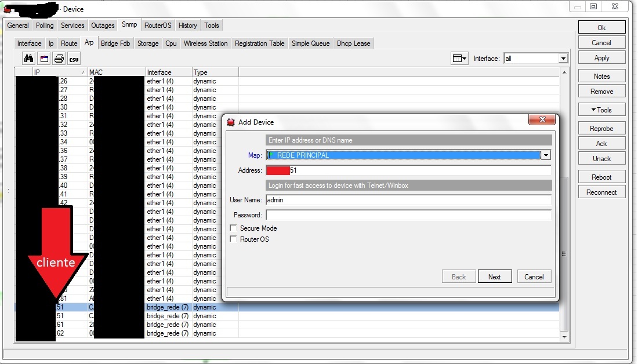The width and height of the screenshot is (638, 364).
Task: Open the column view options dropdown
Action: 459,59
